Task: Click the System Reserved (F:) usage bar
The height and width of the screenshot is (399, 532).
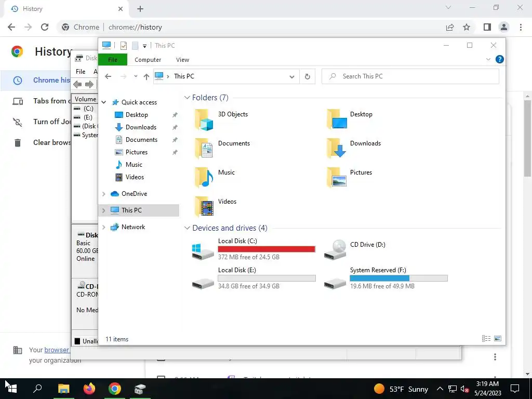Action: click(398, 278)
